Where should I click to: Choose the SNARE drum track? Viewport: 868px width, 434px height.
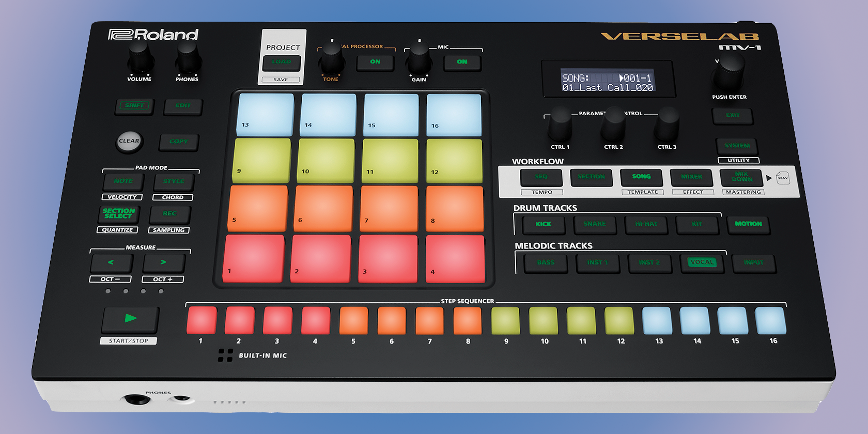(x=594, y=225)
